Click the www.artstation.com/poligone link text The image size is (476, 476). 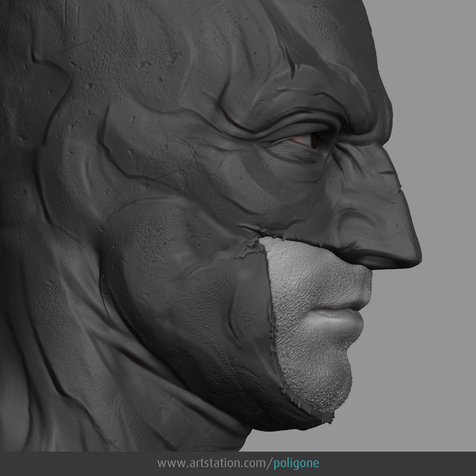point(238,463)
